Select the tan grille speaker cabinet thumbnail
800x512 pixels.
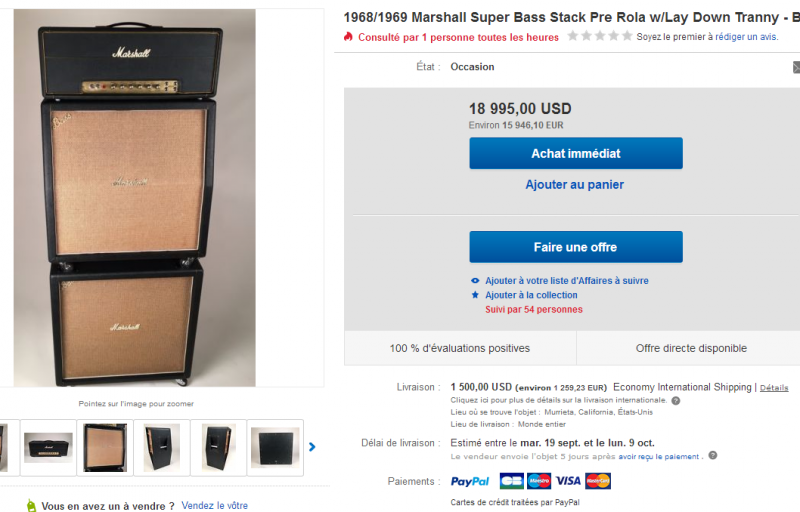[x=104, y=447]
